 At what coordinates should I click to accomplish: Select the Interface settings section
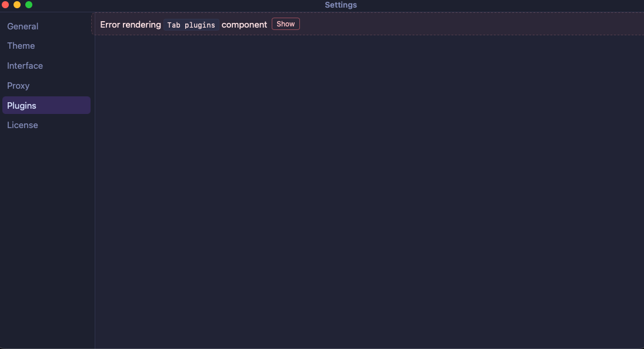tap(25, 66)
